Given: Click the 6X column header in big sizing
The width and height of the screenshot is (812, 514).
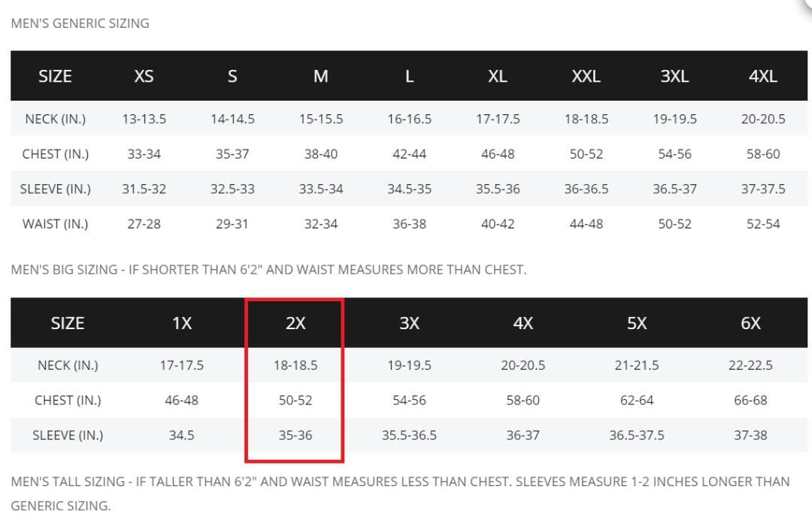Looking at the screenshot, I should tap(750, 323).
